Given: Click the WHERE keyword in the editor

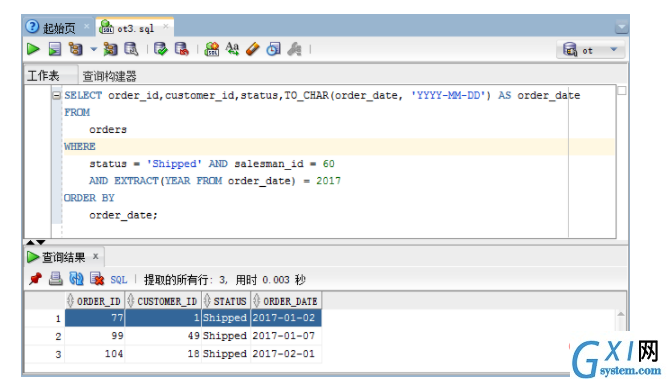Looking at the screenshot, I should click(x=80, y=146).
